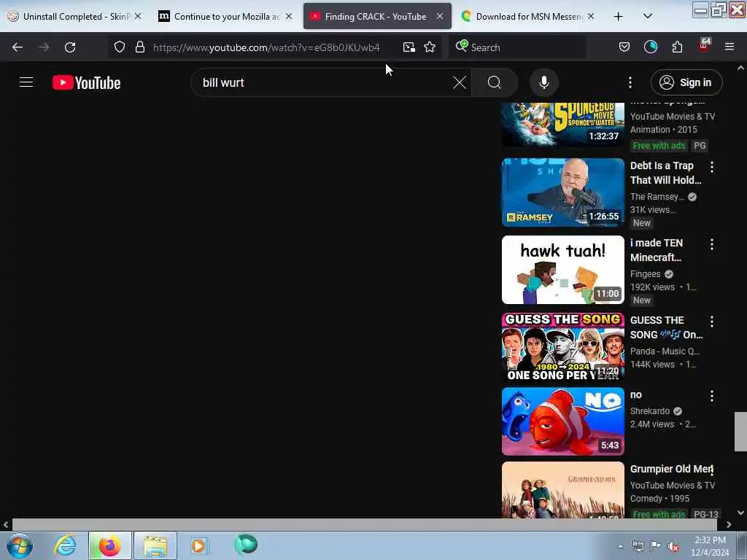Close the Continue to your Mozilla tab

coord(289,16)
